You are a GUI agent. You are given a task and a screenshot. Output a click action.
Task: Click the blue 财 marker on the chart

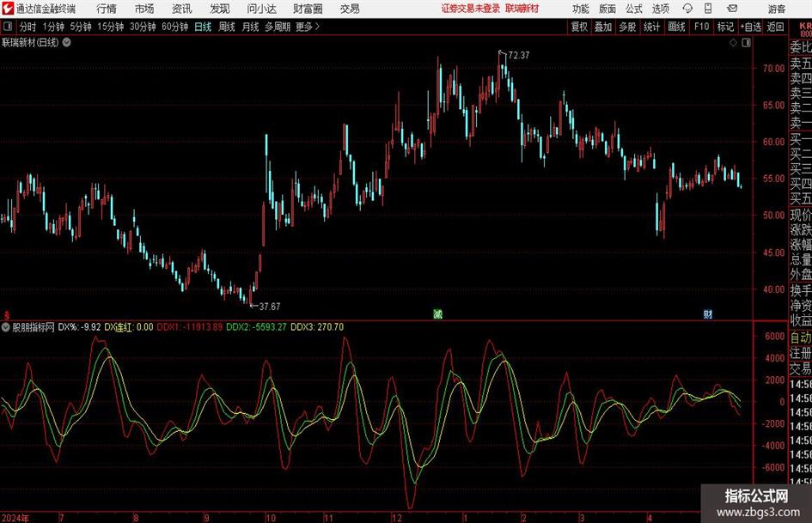(x=708, y=314)
